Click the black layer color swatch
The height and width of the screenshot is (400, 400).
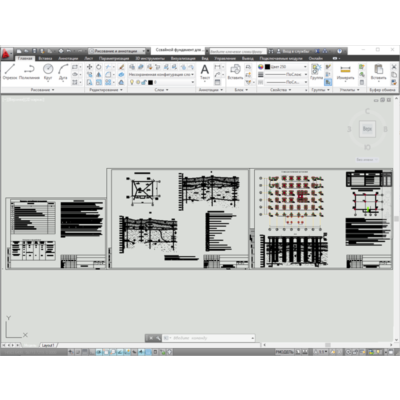[150, 82]
